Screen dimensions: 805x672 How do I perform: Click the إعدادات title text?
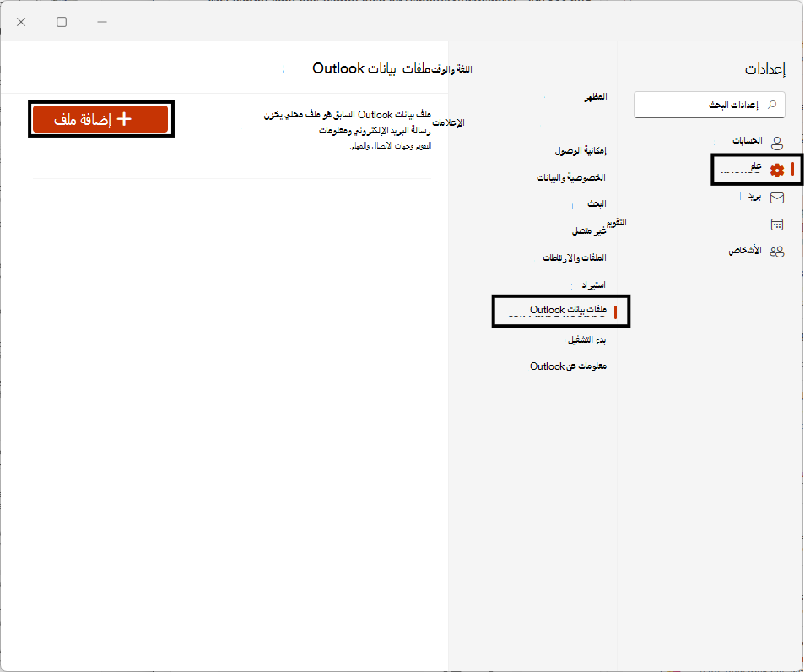(x=765, y=69)
